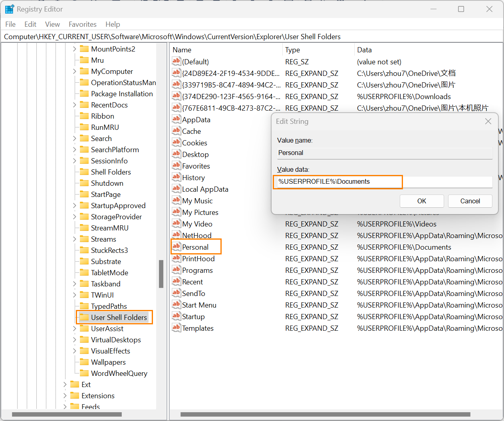
Task: Expand the SessionInfo key
Action: tap(74, 161)
